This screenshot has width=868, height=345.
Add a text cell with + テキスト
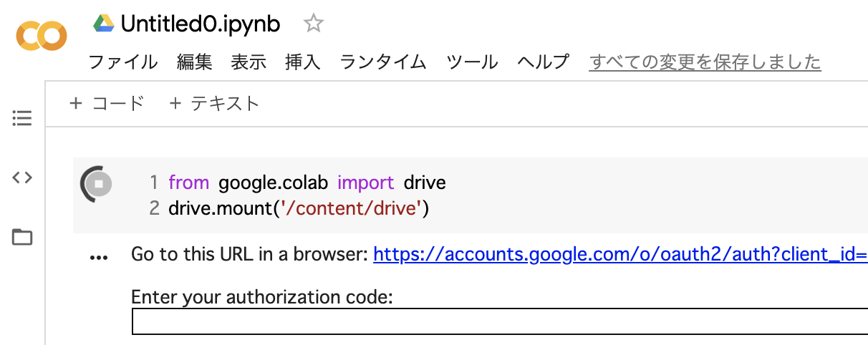[x=214, y=104]
